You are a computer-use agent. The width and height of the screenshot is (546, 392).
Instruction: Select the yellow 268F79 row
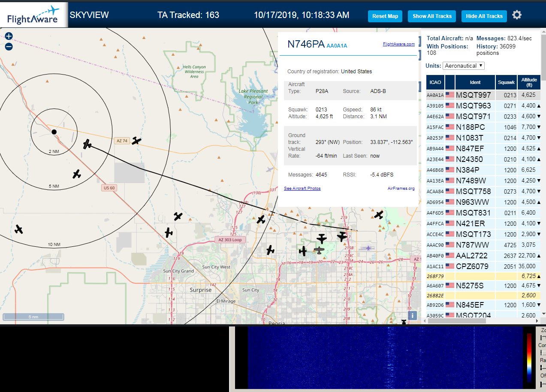[x=483, y=276]
